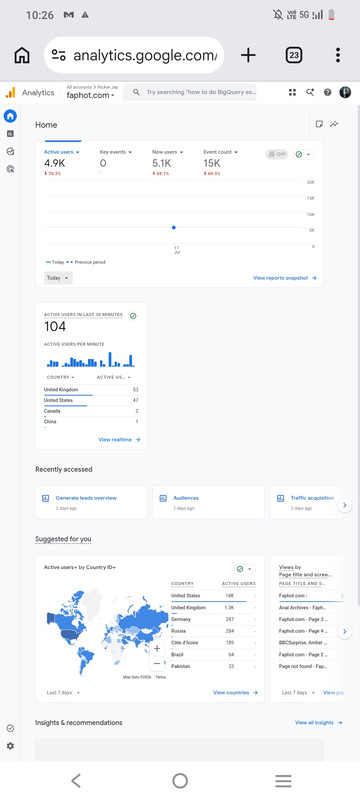
Task: Select United Kingdom row in realtime card
Action: coord(91,390)
